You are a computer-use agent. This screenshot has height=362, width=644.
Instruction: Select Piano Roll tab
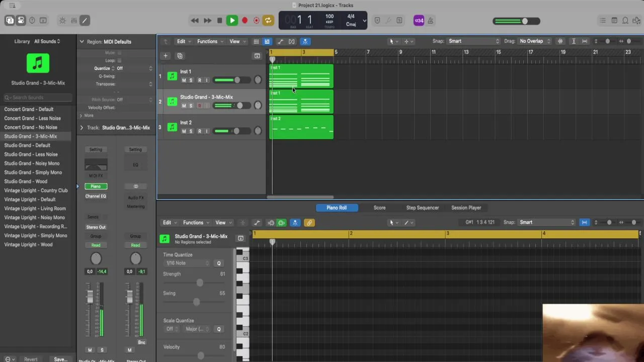coord(337,208)
